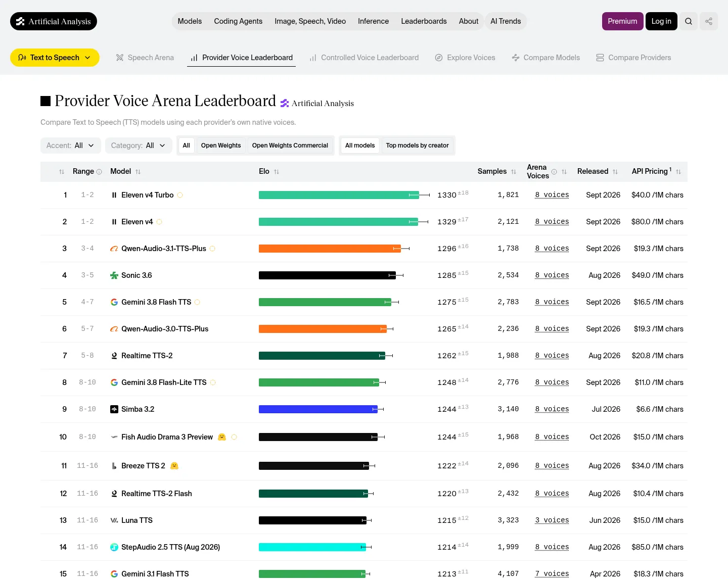This screenshot has height=581, width=728.
Task: Click the Sonic 3.6 provider logo
Action: pos(114,275)
